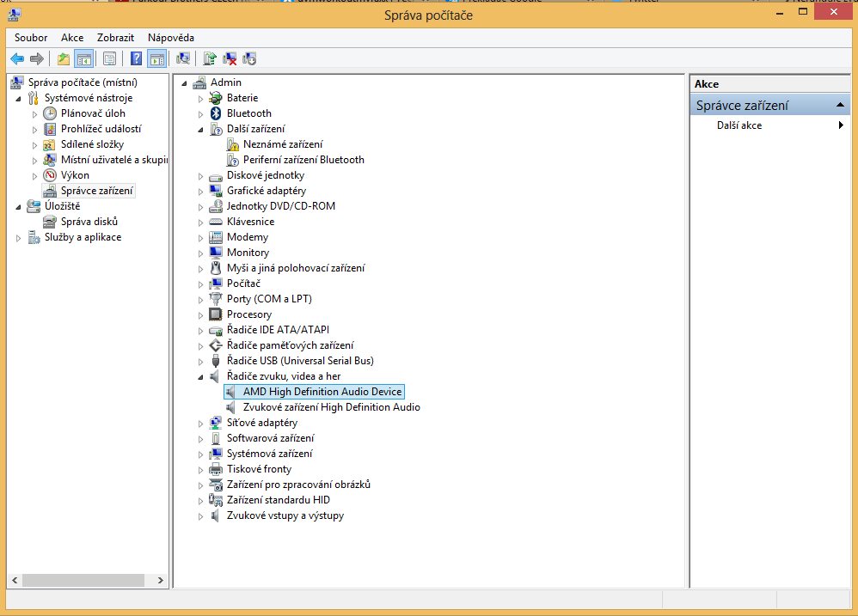The height and width of the screenshot is (616, 858).
Task: Click the Neznámé zařízení warning icon
Action: (233, 144)
